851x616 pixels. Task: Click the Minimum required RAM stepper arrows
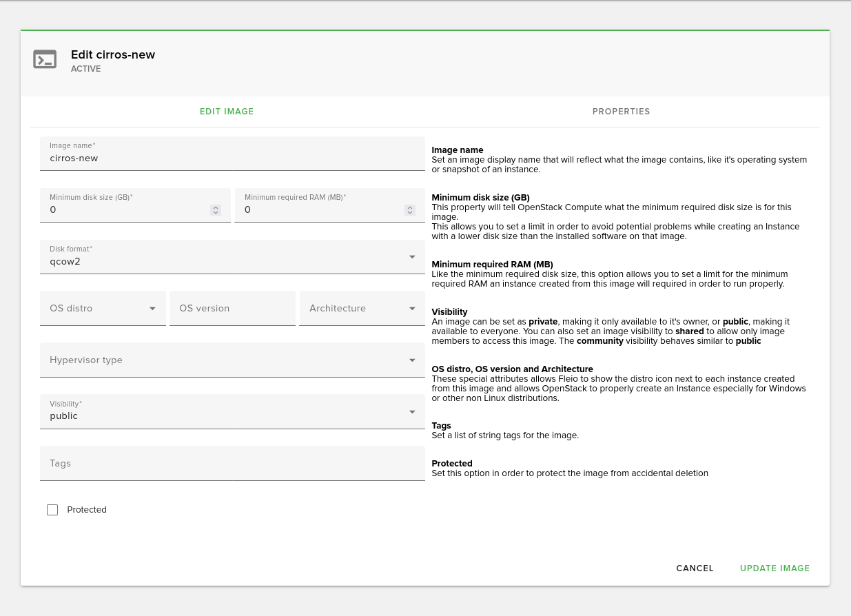tap(410, 210)
